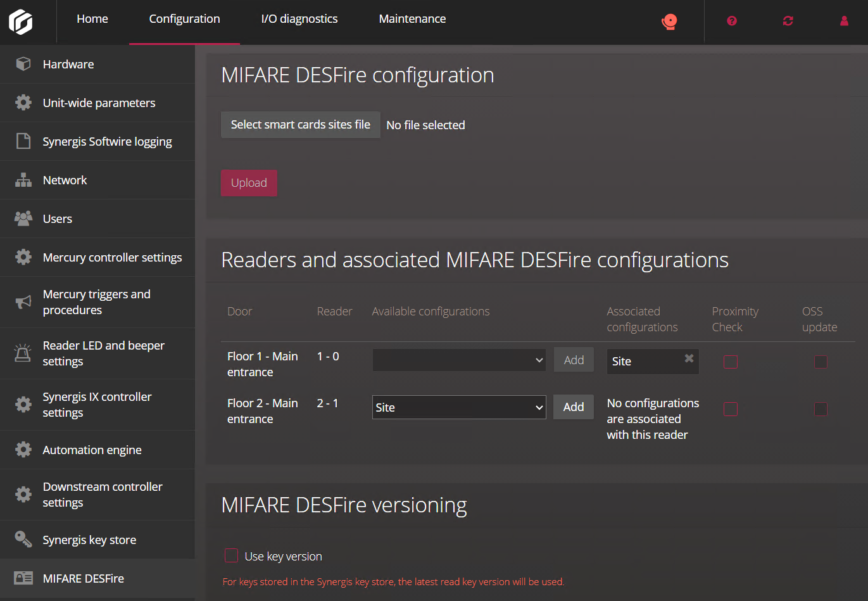Click the help question mark icon

[x=732, y=21]
